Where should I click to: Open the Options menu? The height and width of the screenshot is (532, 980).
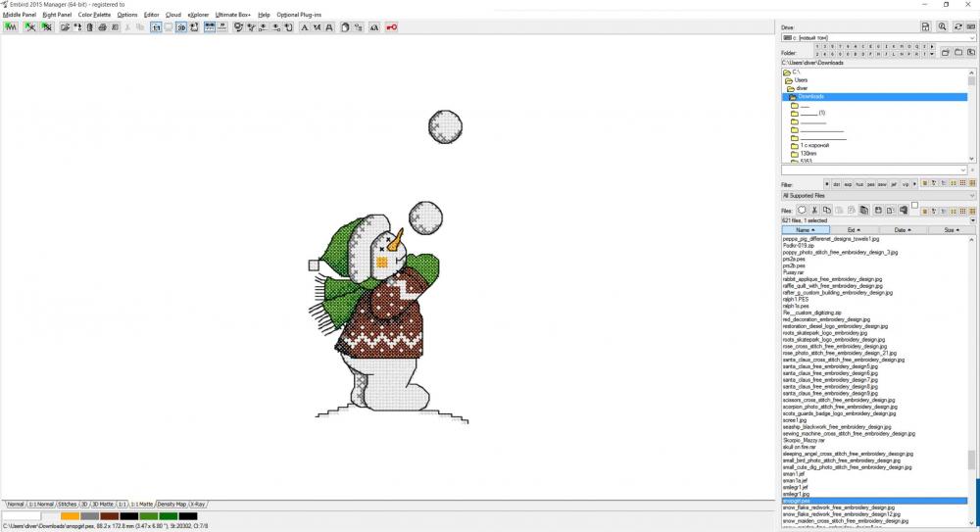point(126,15)
